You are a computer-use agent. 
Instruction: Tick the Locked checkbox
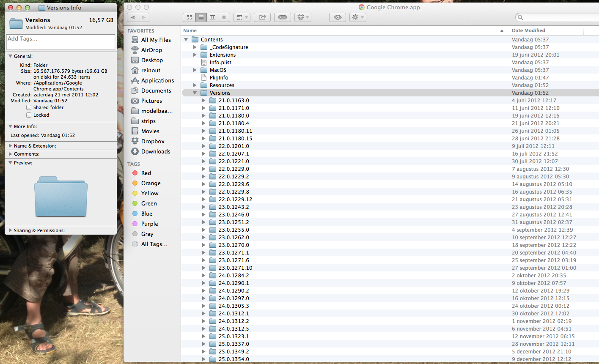coord(29,115)
